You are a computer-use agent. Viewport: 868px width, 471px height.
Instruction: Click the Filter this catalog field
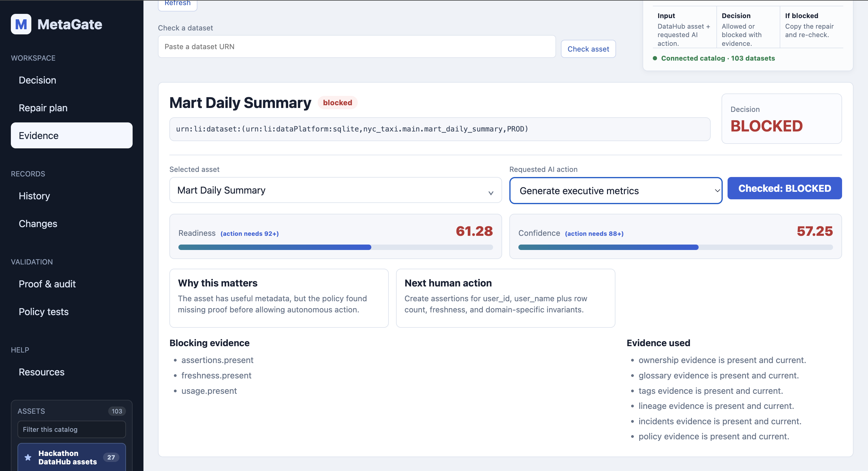[x=71, y=429]
